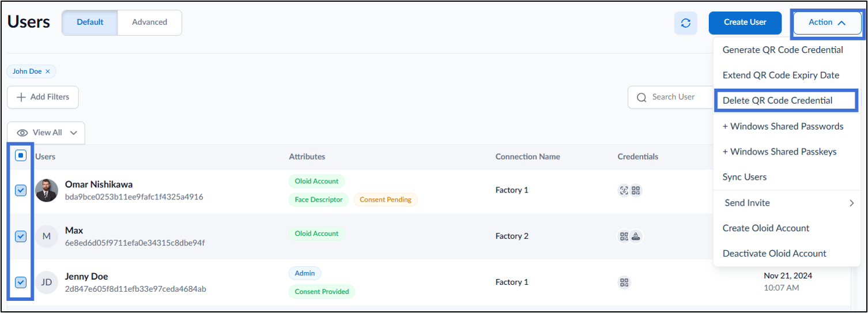Uncheck the checkbox for Jenny Doe
Viewport: 868px width, 313px height.
point(20,282)
